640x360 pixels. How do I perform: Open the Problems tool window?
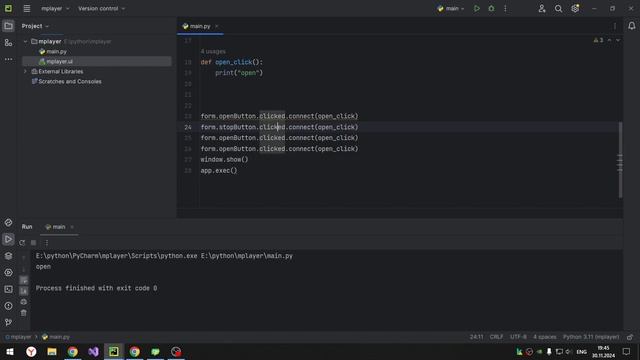[8, 306]
